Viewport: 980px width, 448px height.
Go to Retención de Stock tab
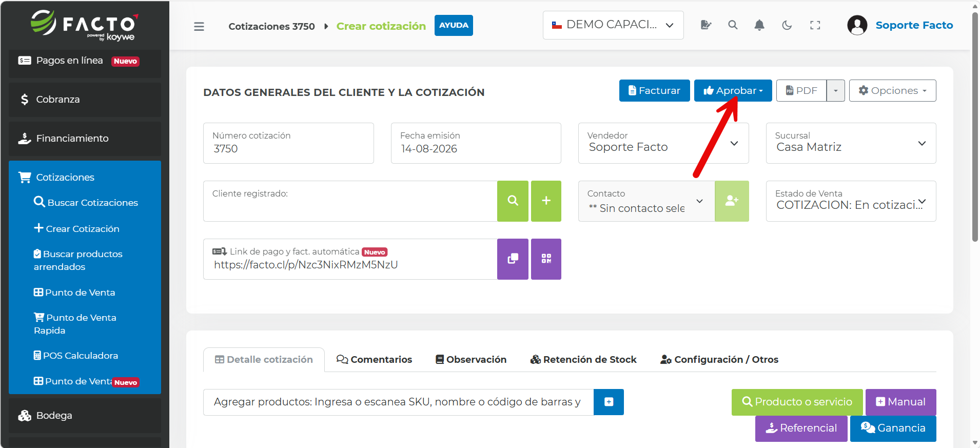click(583, 360)
